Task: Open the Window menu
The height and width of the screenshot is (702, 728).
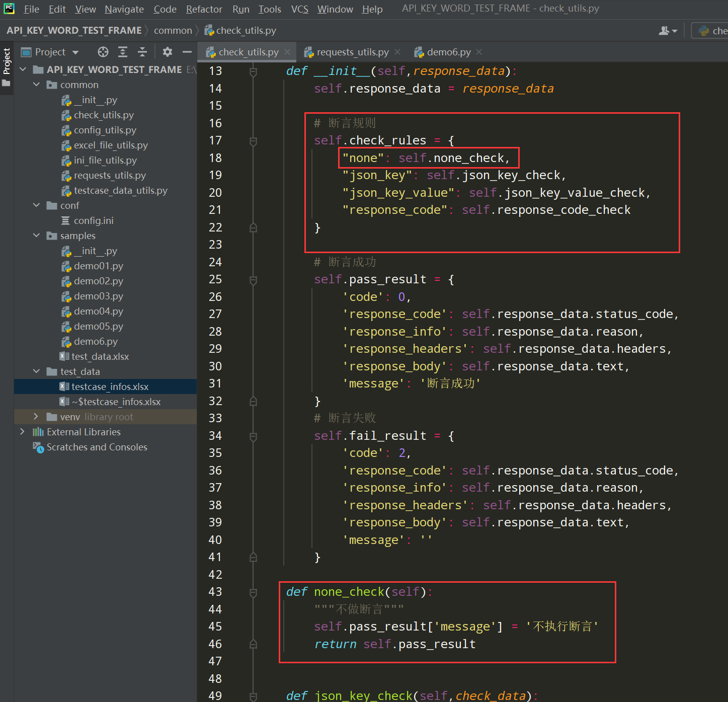Action: coord(335,9)
